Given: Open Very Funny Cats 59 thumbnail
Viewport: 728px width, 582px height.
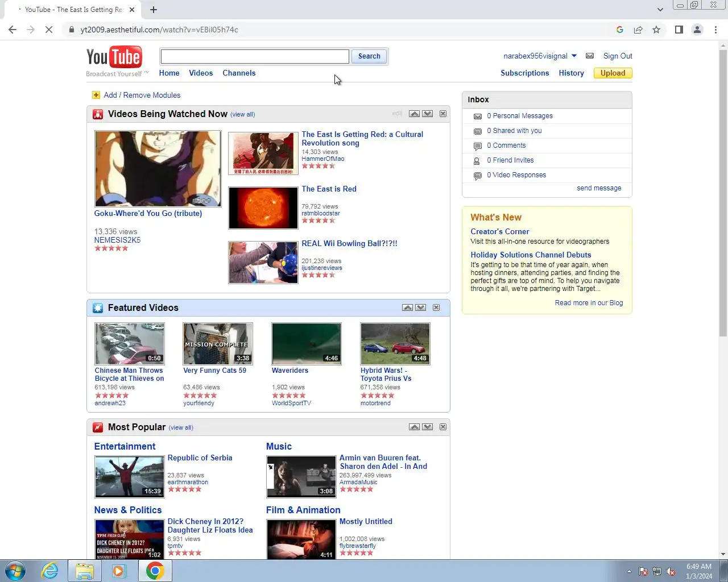Looking at the screenshot, I should pos(218,344).
